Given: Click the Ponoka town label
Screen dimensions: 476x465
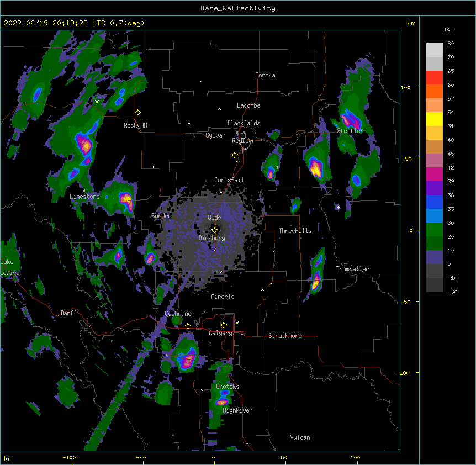Looking at the screenshot, I should pyautogui.click(x=265, y=75).
